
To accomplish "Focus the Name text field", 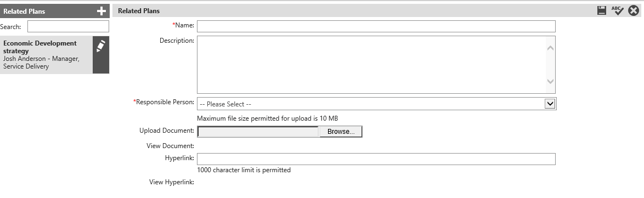I will (x=376, y=26).
